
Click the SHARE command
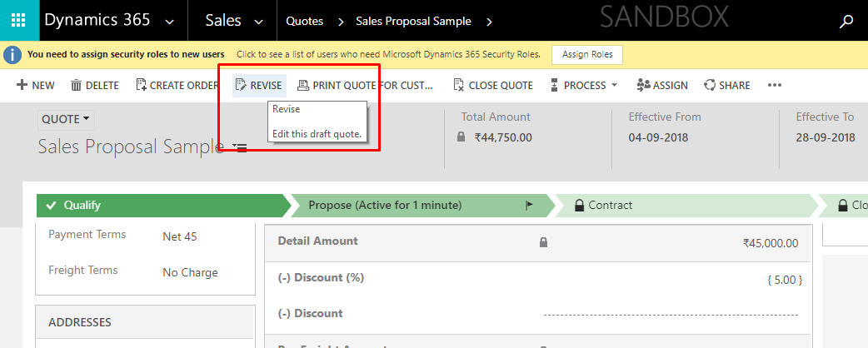click(x=727, y=85)
